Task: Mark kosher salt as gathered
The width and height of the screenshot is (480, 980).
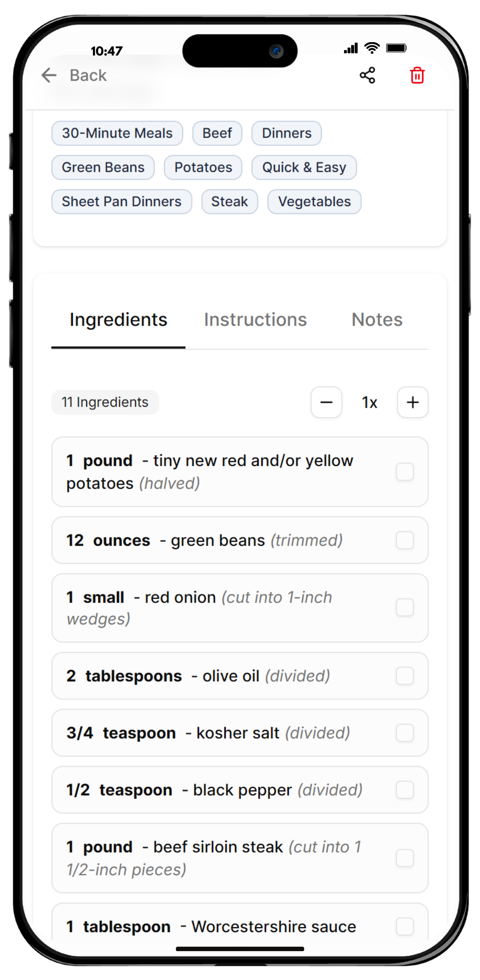Action: 405,733
